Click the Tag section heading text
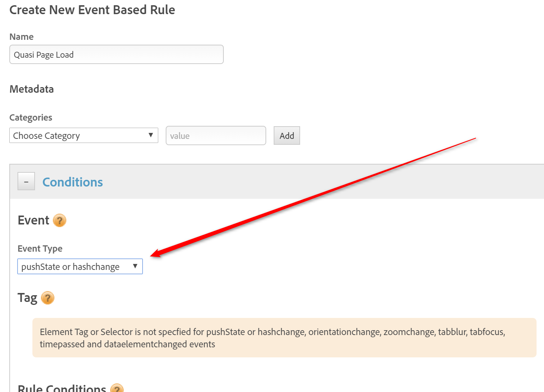Viewport: 544px width, 392px height. tap(28, 298)
